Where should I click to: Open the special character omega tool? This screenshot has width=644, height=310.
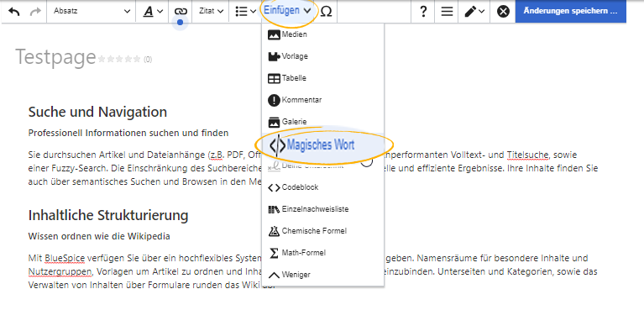point(326,12)
